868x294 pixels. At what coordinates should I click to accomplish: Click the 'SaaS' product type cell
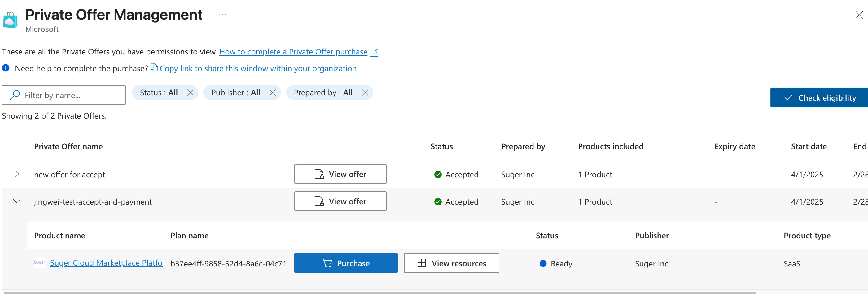point(792,264)
